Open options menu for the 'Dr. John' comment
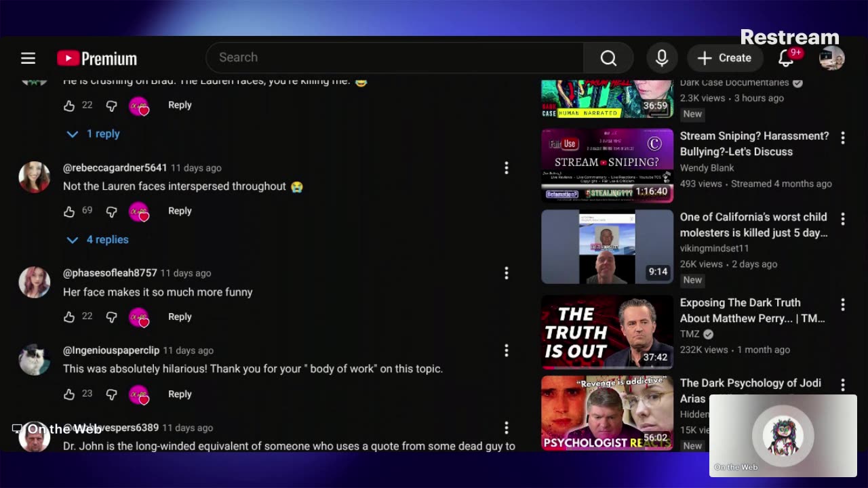This screenshot has height=488, width=868. click(506, 428)
